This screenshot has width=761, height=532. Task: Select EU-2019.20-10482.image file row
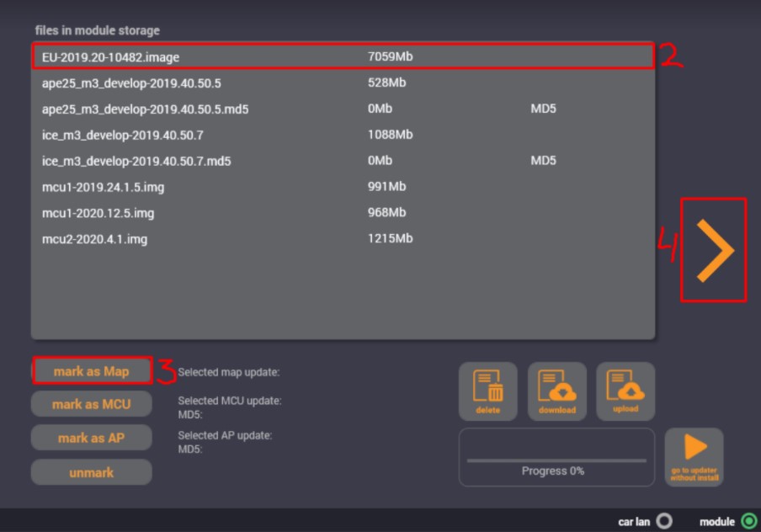point(343,57)
